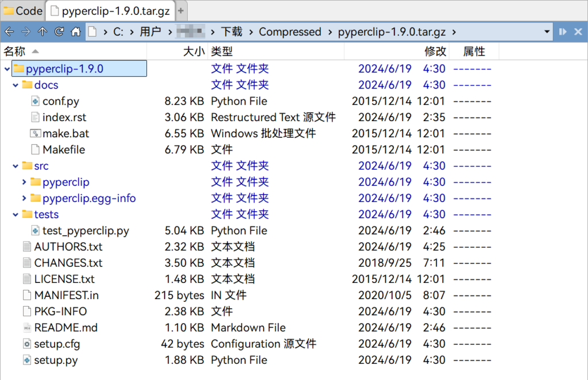Screen dimensions: 588x380
Task: Expand the pyperclip.egg-info folder
Action: tap(24, 198)
